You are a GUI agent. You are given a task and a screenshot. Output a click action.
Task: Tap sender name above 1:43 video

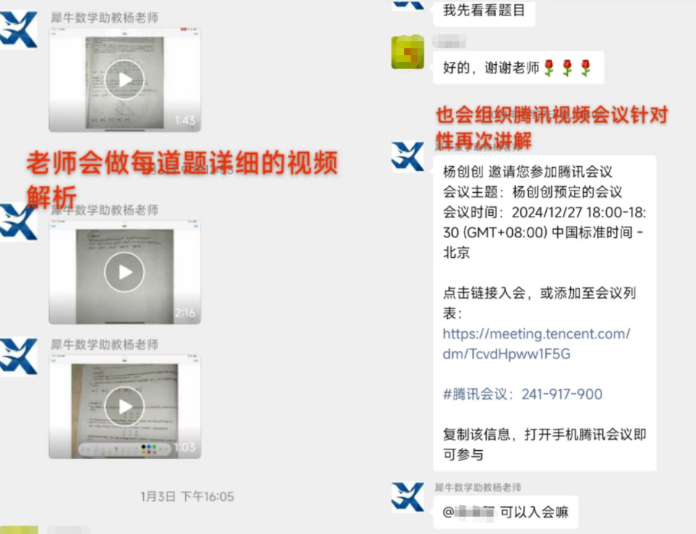pyautogui.click(x=104, y=18)
